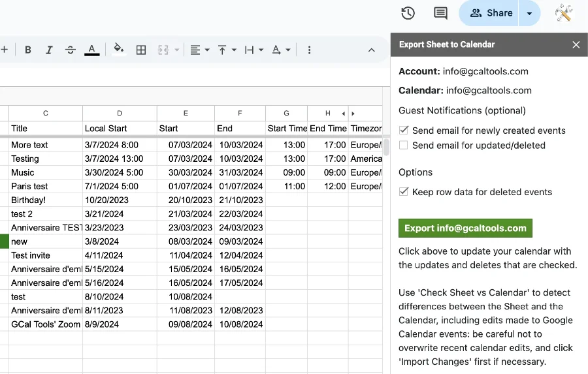Open text wrapping dropdown

coord(254,50)
